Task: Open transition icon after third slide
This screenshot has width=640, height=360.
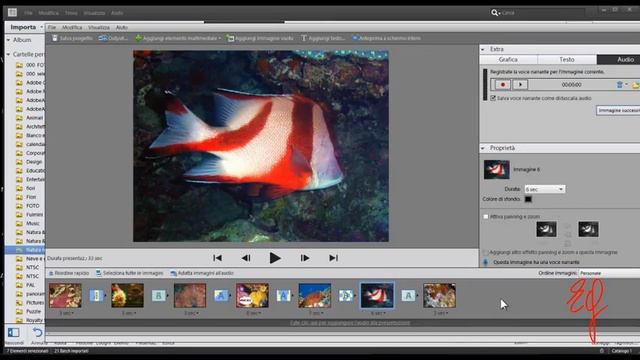Action: click(221, 296)
